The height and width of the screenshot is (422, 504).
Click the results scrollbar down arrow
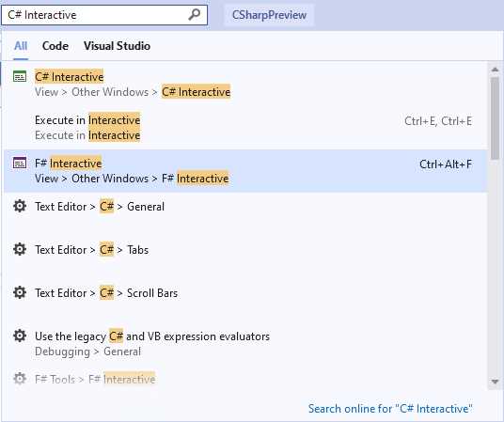(495, 382)
